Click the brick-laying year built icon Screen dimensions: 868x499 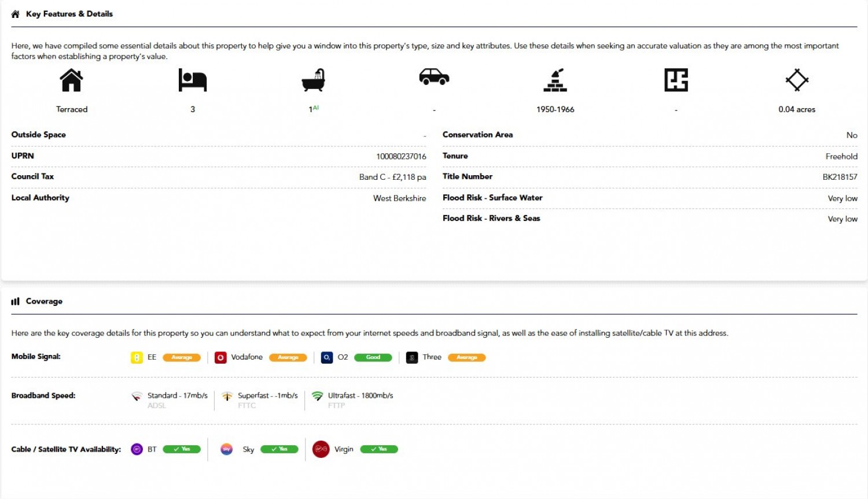[555, 80]
